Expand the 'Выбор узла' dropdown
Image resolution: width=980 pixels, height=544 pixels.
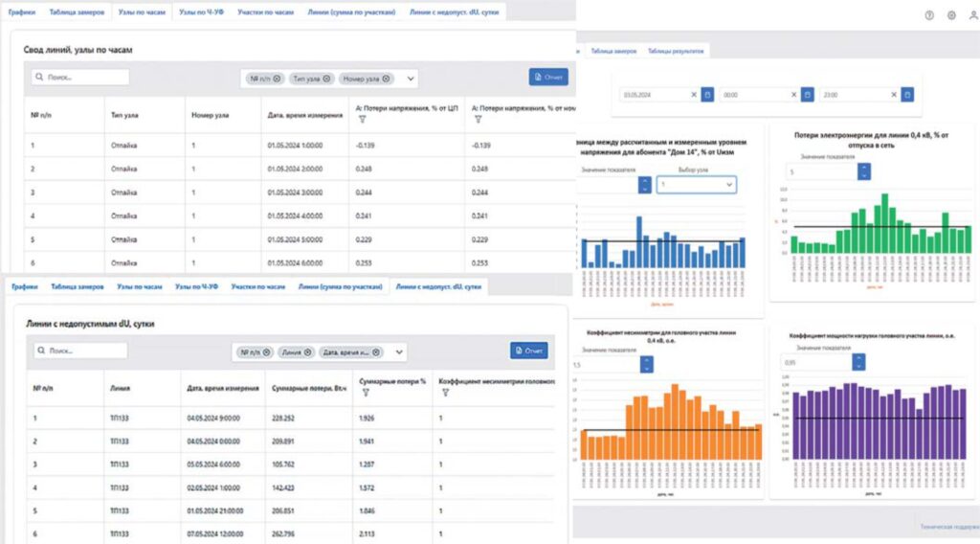[x=696, y=184]
